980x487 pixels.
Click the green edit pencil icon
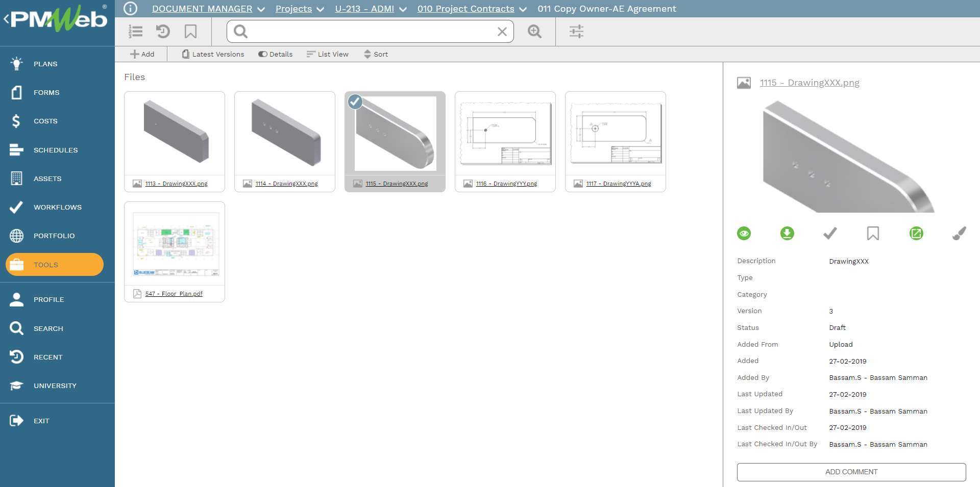point(916,234)
